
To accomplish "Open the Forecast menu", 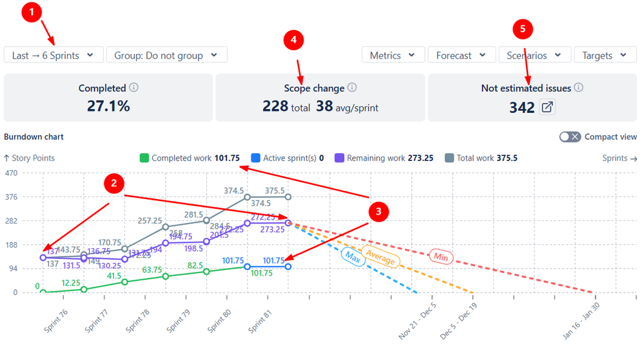I will [461, 55].
